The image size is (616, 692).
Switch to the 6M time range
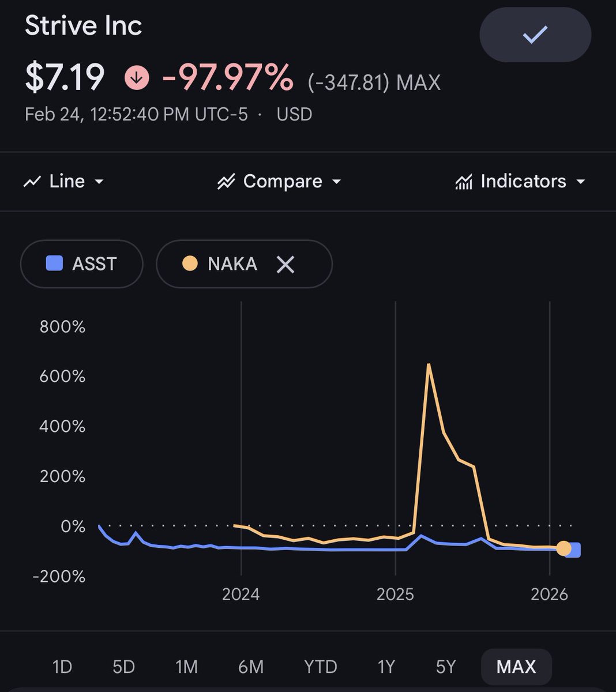251,667
